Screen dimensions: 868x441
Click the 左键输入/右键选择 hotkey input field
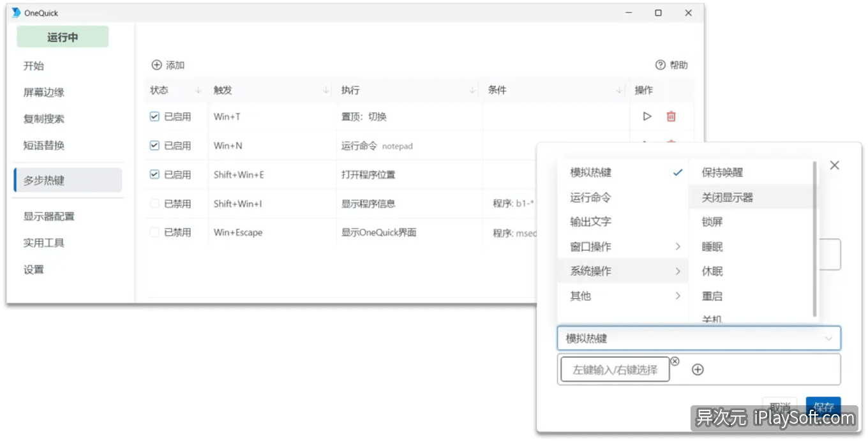(x=614, y=369)
